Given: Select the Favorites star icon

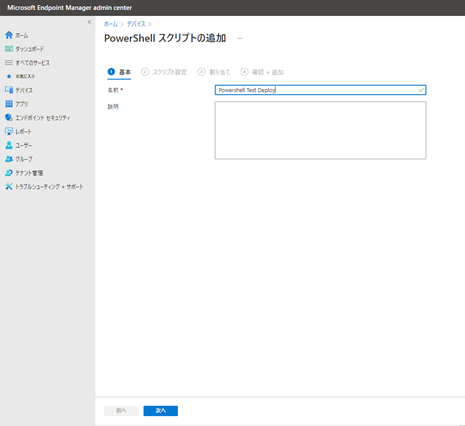Looking at the screenshot, I should coord(9,76).
